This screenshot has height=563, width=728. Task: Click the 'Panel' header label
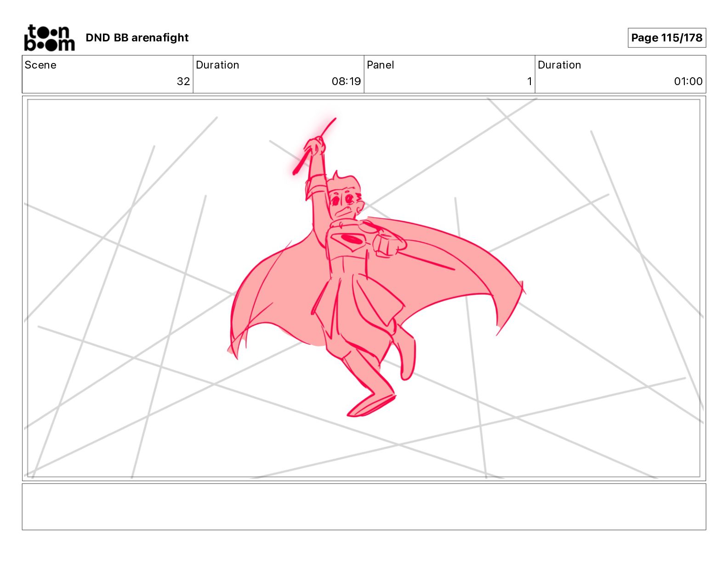381,65
